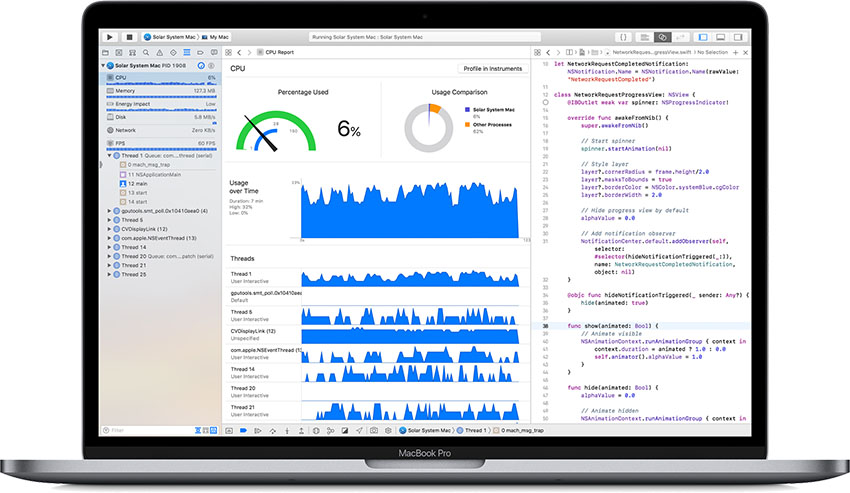The image size is (850, 493).
Task: Click Thread 1 in debug bar breadcrumb
Action: [472, 431]
